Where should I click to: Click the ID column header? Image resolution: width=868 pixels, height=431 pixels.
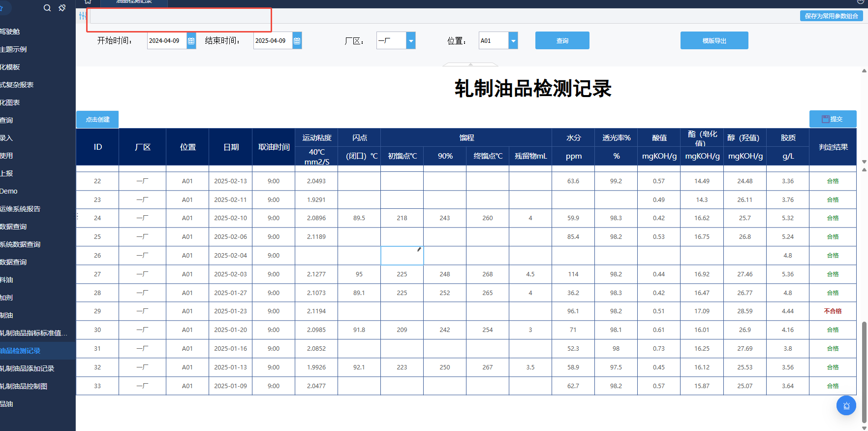click(x=97, y=147)
